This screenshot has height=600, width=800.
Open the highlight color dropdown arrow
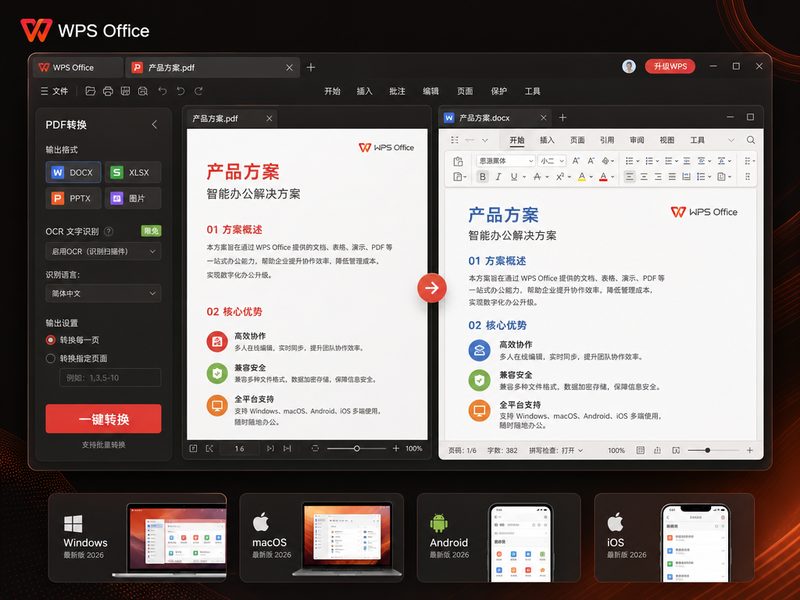[591, 177]
